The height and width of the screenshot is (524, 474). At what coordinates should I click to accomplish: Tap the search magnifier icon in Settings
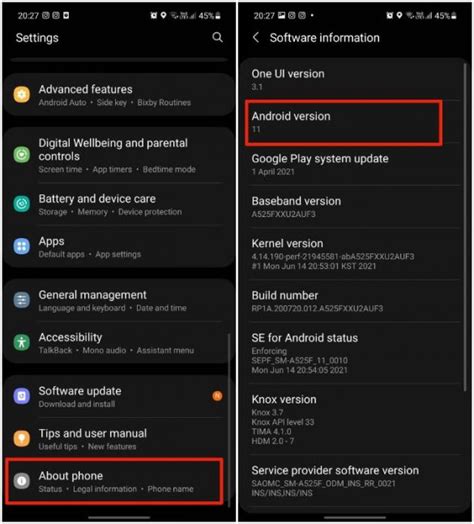pyautogui.click(x=217, y=37)
